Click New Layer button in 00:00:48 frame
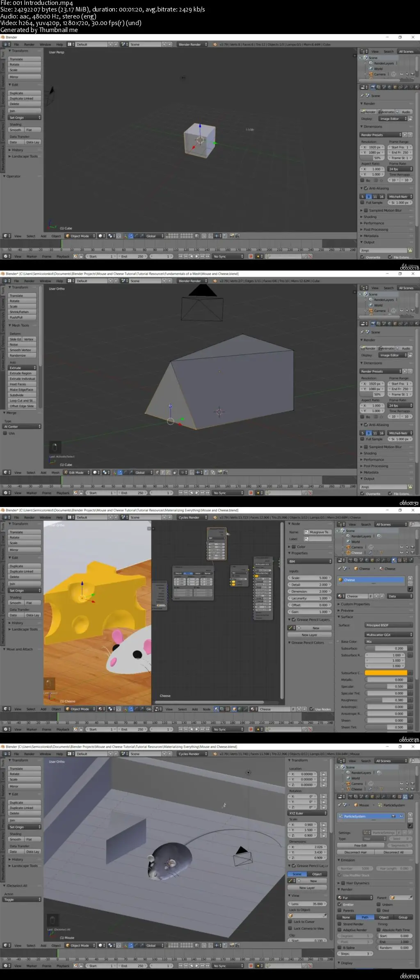The width and height of the screenshot is (420, 980). click(x=310, y=635)
